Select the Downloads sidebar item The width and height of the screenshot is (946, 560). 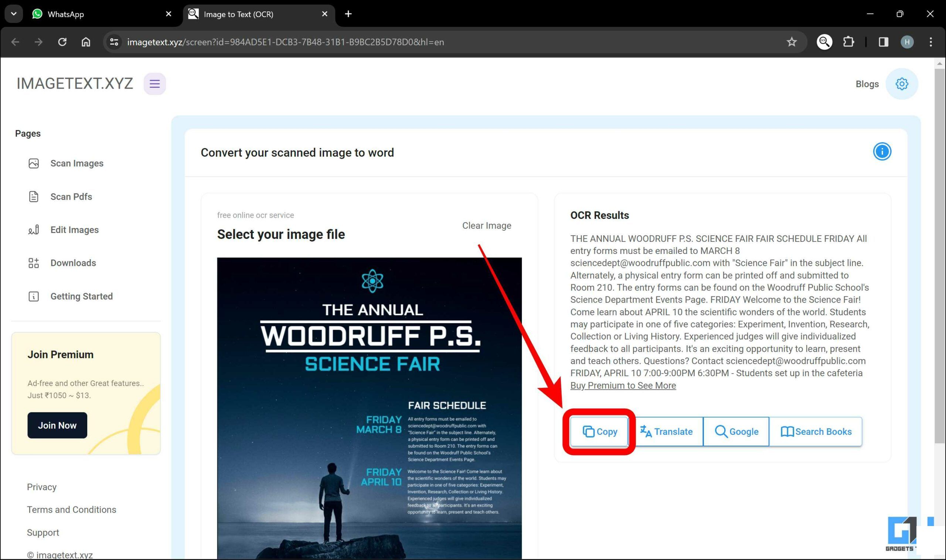pos(73,263)
